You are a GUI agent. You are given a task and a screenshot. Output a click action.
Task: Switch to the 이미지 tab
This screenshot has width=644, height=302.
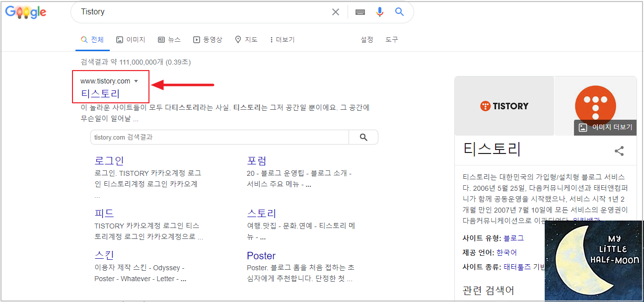[131, 40]
